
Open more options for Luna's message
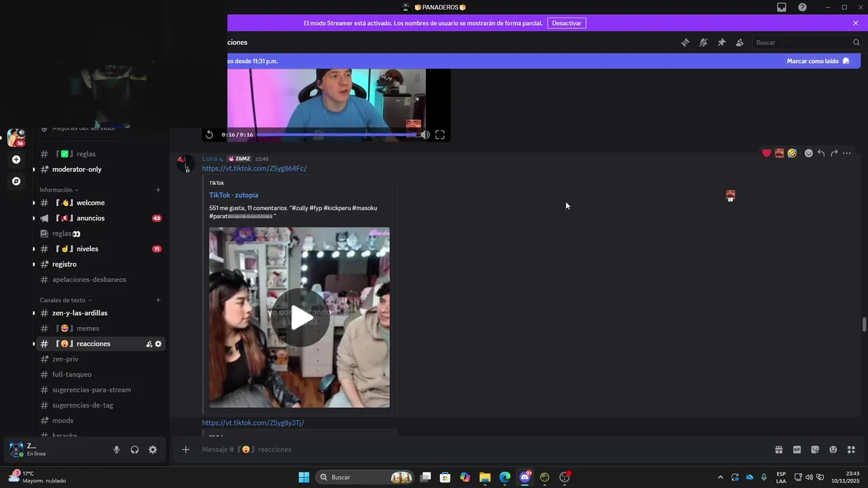[847, 153]
